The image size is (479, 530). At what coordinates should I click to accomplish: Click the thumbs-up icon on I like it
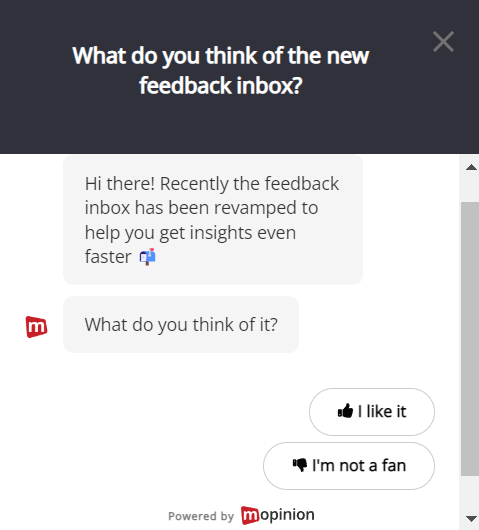[345, 411]
